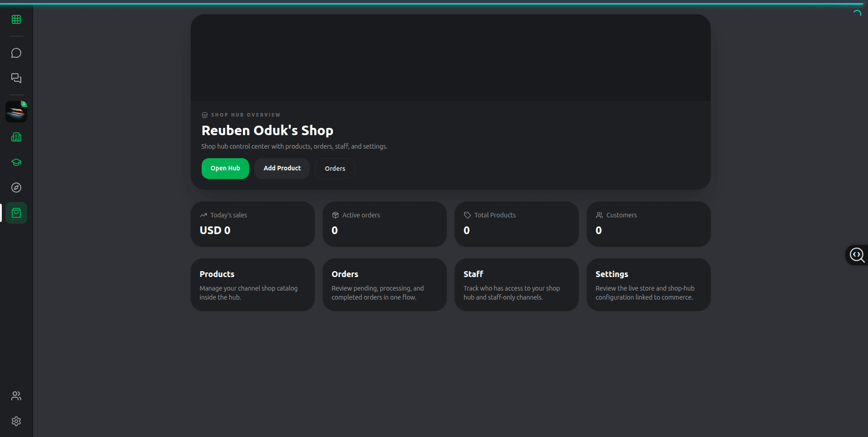Image resolution: width=868 pixels, height=437 pixels.
Task: Open the settings gear icon in the sidebar
Action: pyautogui.click(x=16, y=421)
